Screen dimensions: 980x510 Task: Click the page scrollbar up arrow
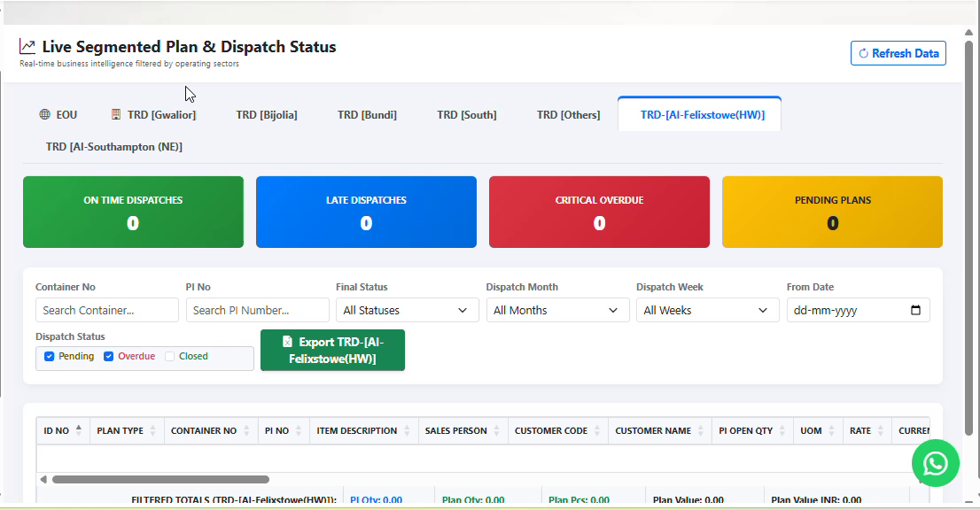(x=968, y=33)
